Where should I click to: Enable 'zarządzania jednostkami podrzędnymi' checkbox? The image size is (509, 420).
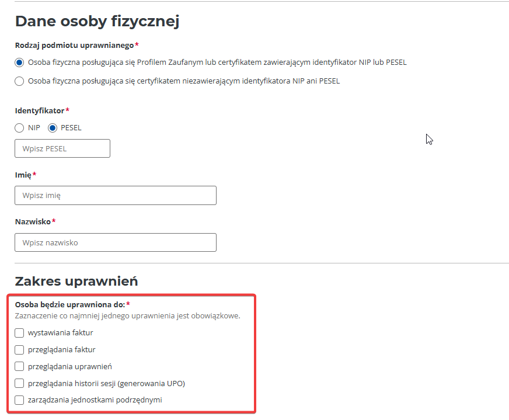(19, 400)
